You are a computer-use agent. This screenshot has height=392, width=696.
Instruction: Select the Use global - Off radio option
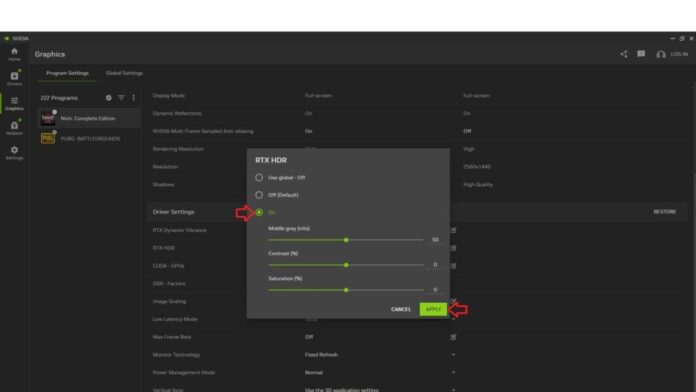(259, 178)
